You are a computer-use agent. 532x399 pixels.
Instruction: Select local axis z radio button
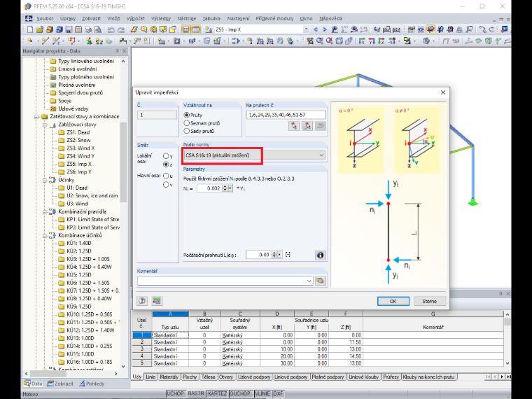click(x=166, y=164)
